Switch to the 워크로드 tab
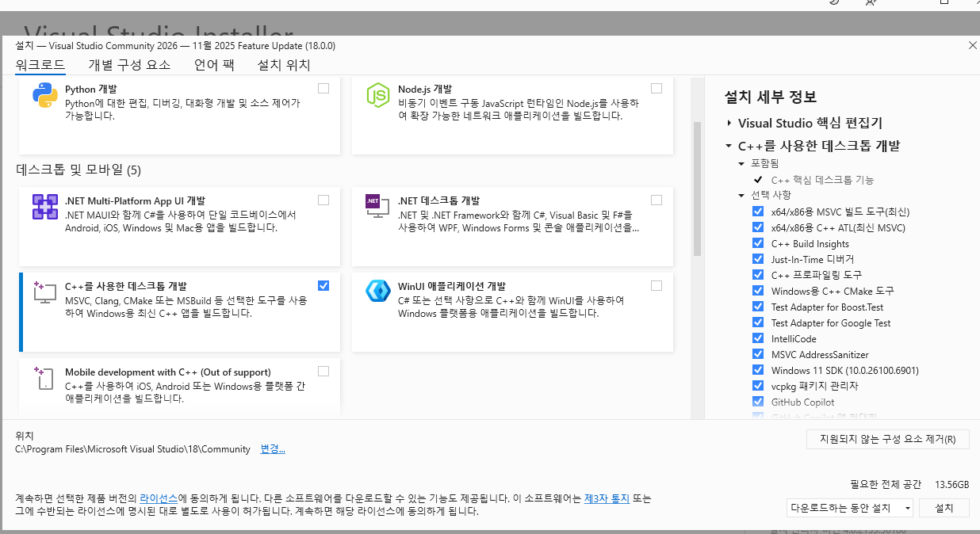Image resolution: width=980 pixels, height=534 pixels. (x=40, y=65)
